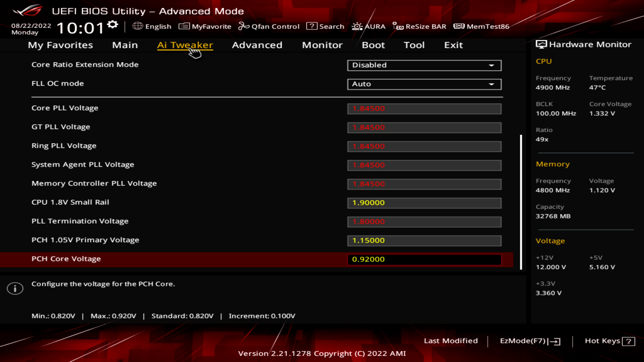
Task: Open AURA lighting settings
Action: coord(369,26)
